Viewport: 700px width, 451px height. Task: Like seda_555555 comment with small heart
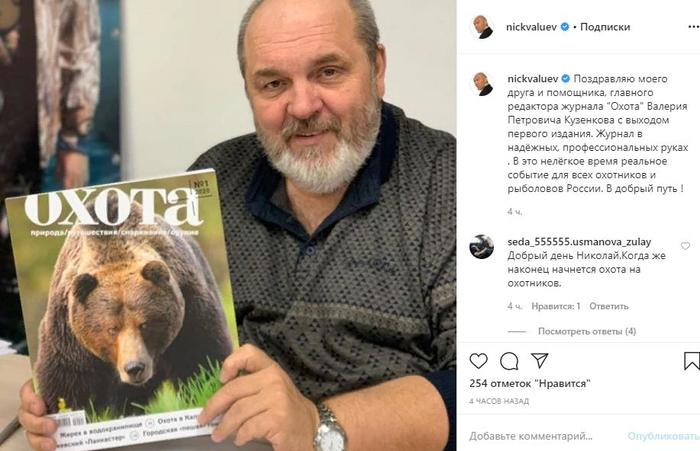point(685,246)
